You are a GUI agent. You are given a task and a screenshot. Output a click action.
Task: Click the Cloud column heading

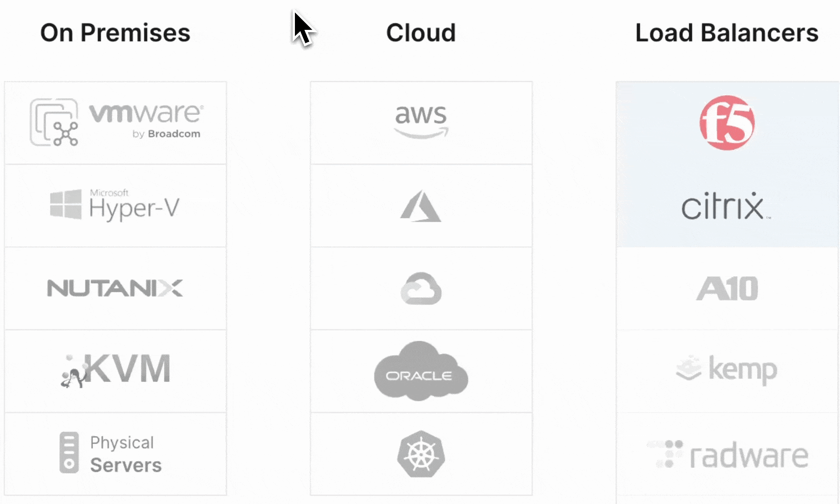coord(421,33)
